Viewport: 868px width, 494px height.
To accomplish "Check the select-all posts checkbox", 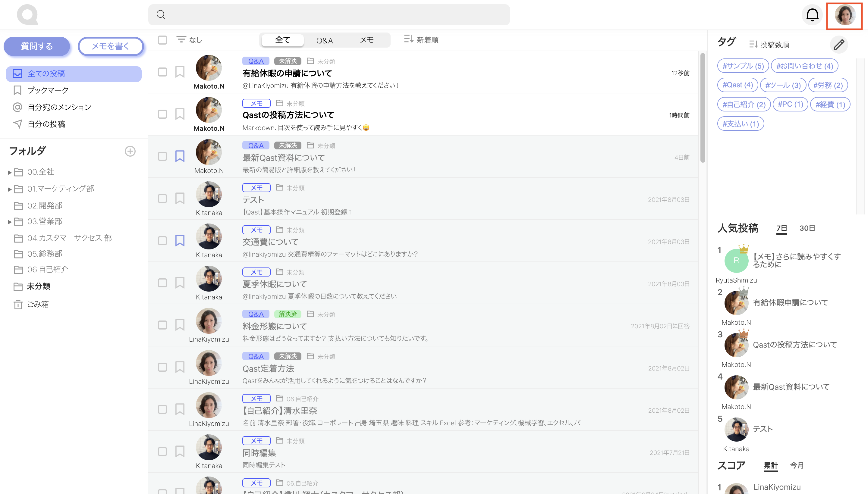I will click(x=162, y=40).
